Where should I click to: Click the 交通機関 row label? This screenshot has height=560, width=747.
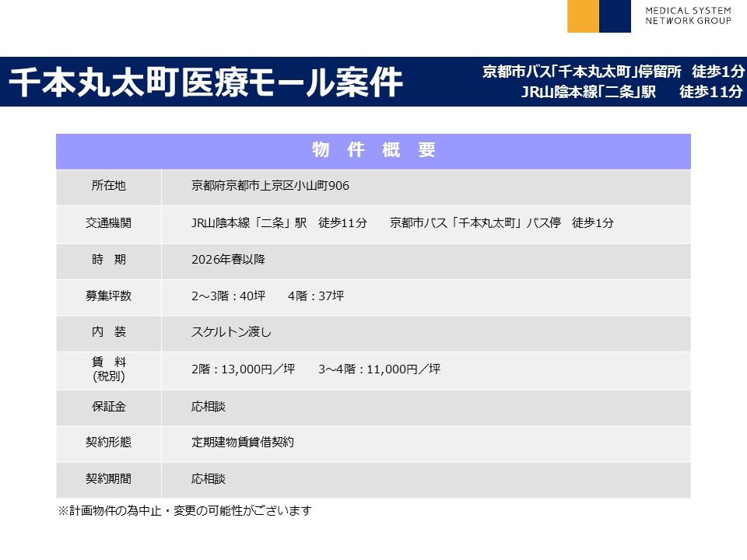(x=109, y=223)
